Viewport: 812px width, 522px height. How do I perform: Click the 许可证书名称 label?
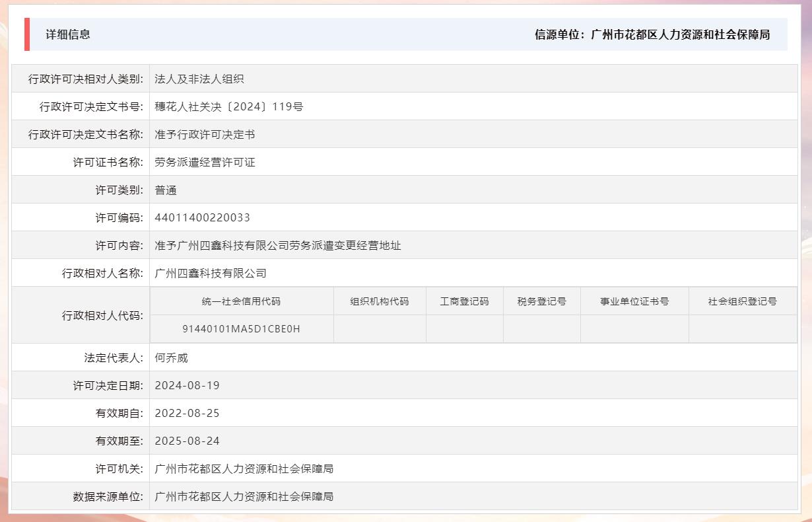click(108, 162)
